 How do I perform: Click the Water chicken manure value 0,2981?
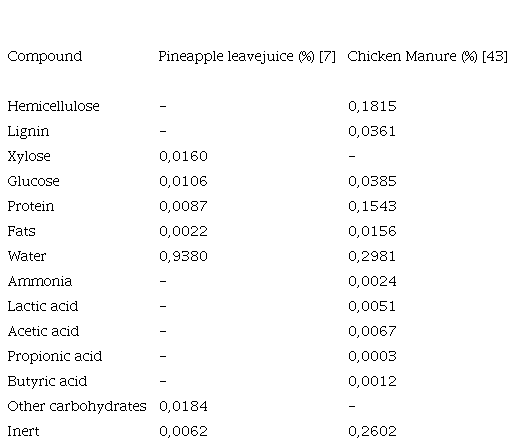(372, 256)
